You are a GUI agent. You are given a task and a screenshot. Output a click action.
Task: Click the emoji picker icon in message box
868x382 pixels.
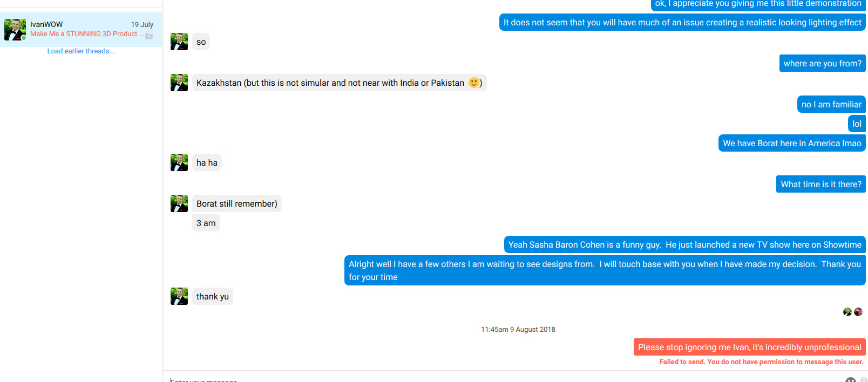851,380
